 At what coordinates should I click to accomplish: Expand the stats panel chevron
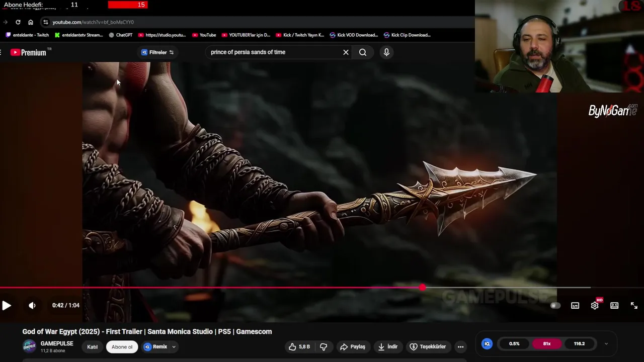point(606,344)
